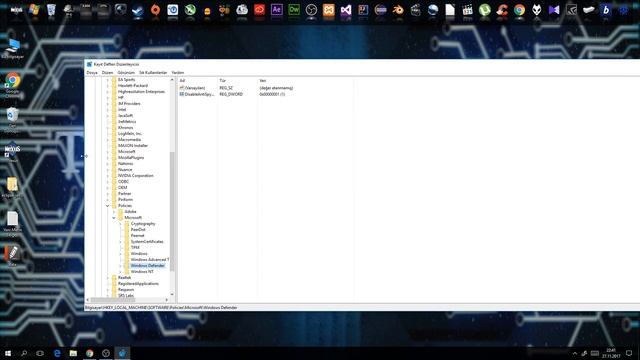The image size is (640, 360).
Task: Open Google Chrome desktop shortcut
Action: 13,85
